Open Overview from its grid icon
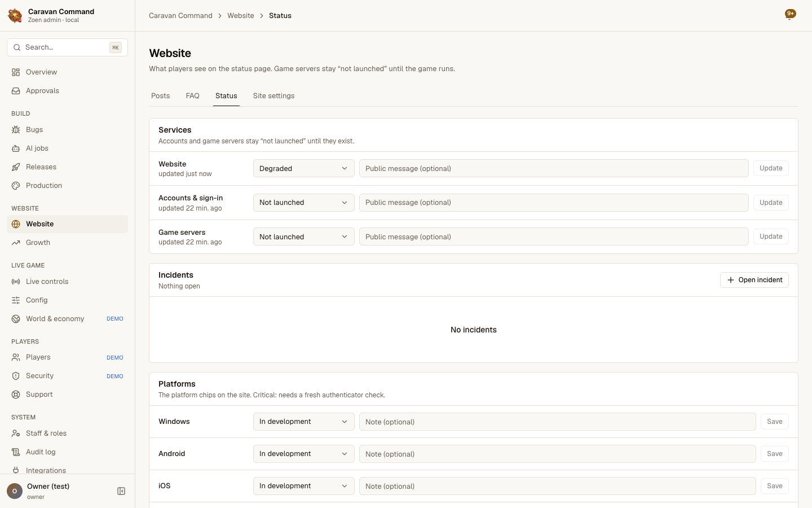Viewport: 812px width, 508px height. click(16, 72)
